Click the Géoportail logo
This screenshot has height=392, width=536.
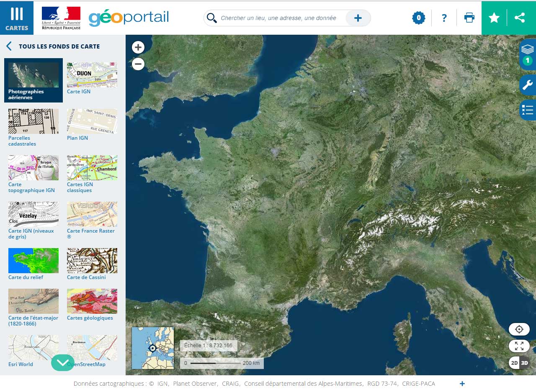pyautogui.click(x=129, y=18)
